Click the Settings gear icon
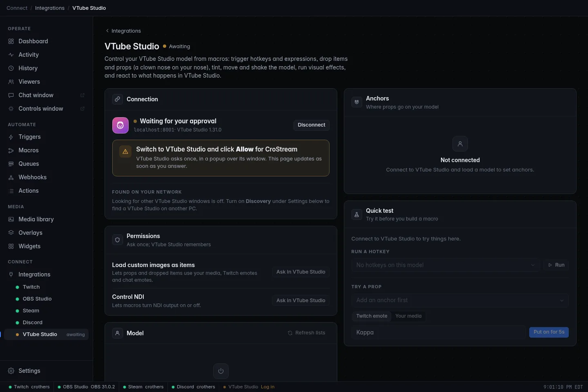Screen dimensions: 588x392 (x=11, y=371)
